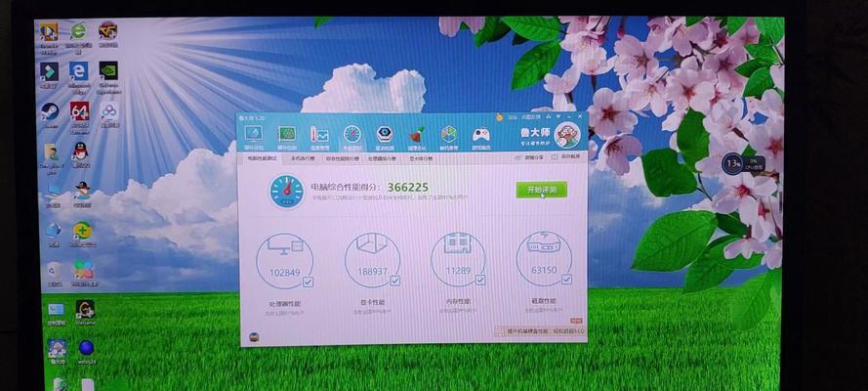Open the CrossFire CF desktop shortcut
The image size is (868, 391).
tap(108, 33)
